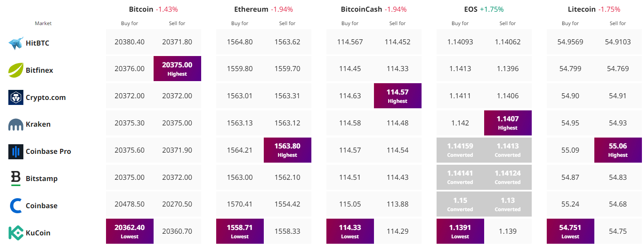Click the HitBTC exchange logo icon

click(16, 43)
